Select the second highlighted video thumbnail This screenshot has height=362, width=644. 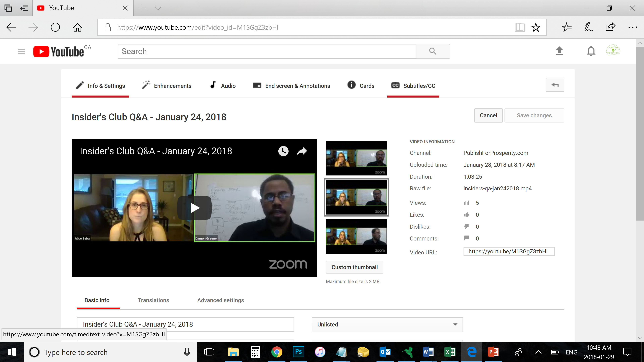pos(356,197)
